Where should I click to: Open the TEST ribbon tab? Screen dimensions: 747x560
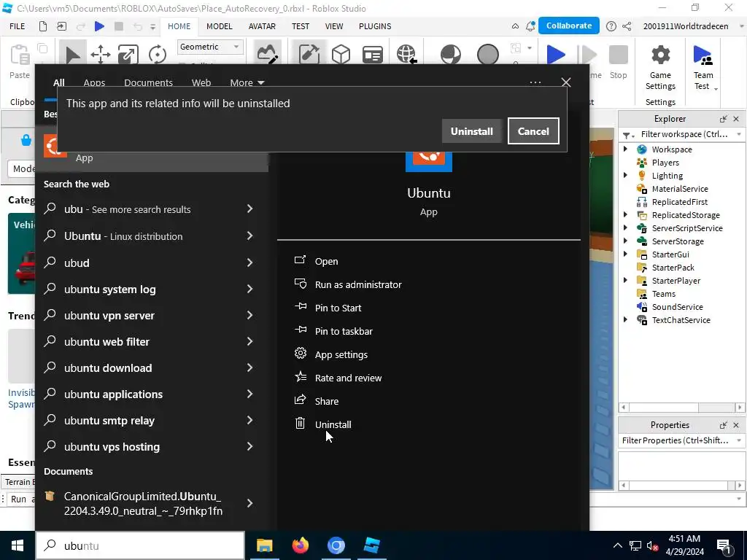300,26
